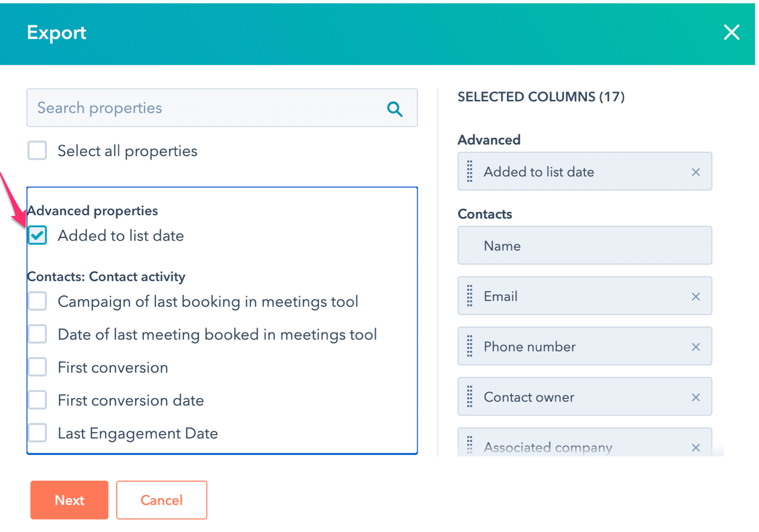Viewport: 759px width, 532px height.
Task: Click drag handle beside Phone number
Action: point(470,347)
